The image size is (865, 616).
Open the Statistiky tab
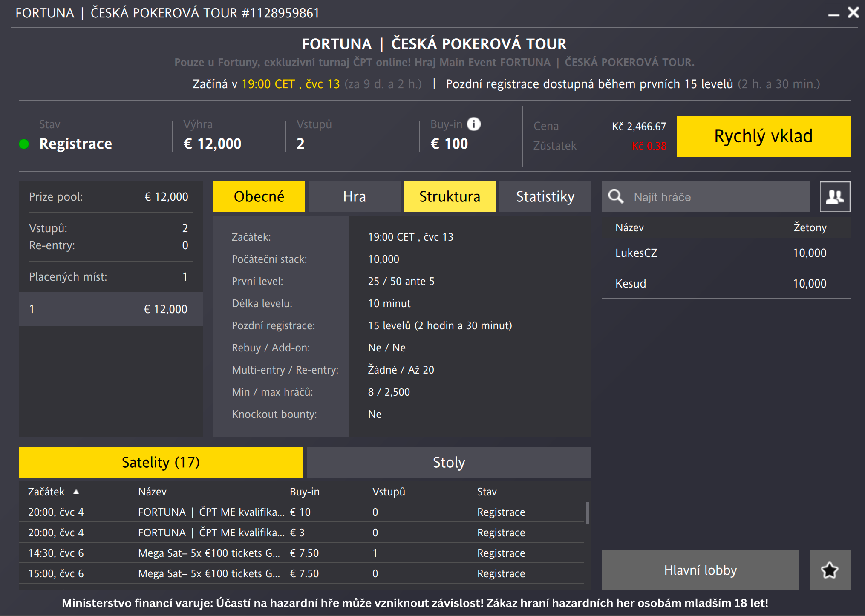pyautogui.click(x=545, y=197)
